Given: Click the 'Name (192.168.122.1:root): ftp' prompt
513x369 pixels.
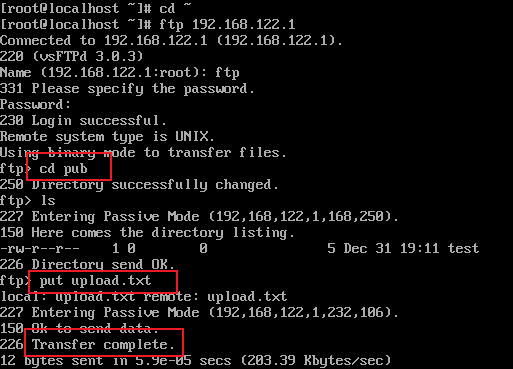Looking at the screenshot, I should pos(119,73).
